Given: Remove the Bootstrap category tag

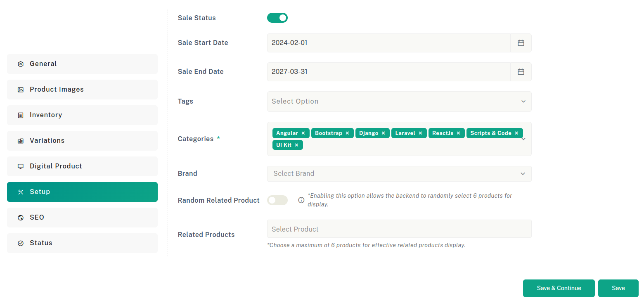Looking at the screenshot, I should [x=347, y=133].
